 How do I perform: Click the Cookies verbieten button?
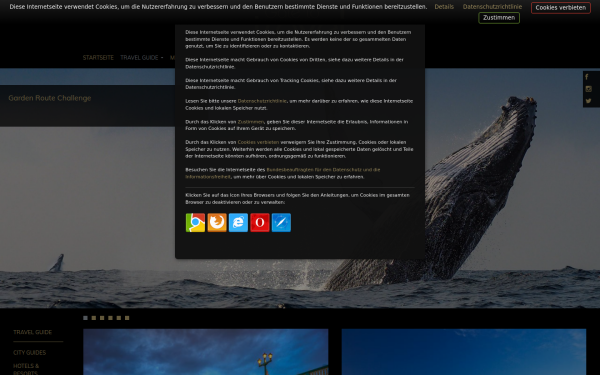(x=561, y=8)
